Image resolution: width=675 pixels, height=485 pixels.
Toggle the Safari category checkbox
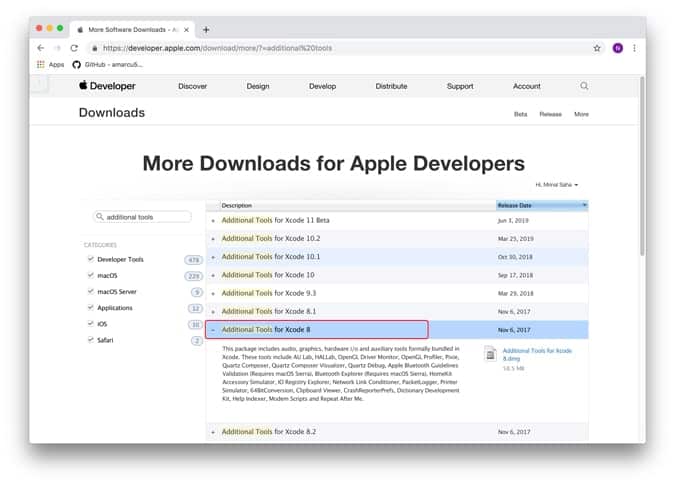click(x=90, y=340)
